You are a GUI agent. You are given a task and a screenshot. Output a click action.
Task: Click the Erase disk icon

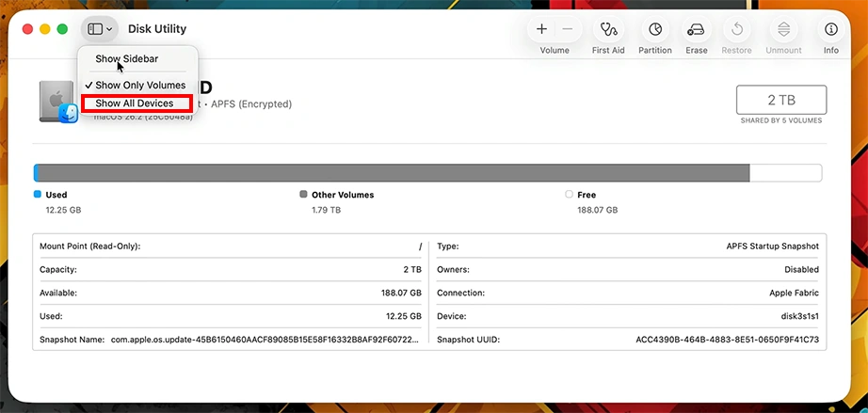coord(696,29)
